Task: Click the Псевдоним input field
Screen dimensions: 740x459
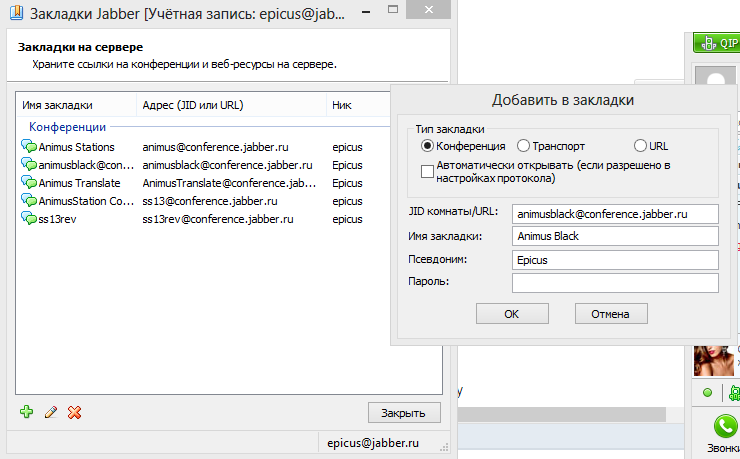Action: tap(615, 260)
